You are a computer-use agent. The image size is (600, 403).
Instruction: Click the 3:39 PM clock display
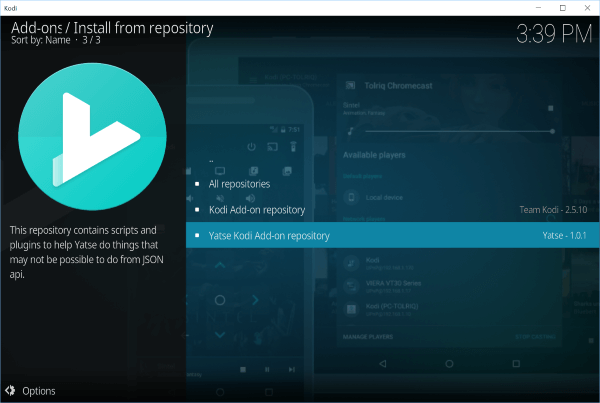[x=553, y=34]
